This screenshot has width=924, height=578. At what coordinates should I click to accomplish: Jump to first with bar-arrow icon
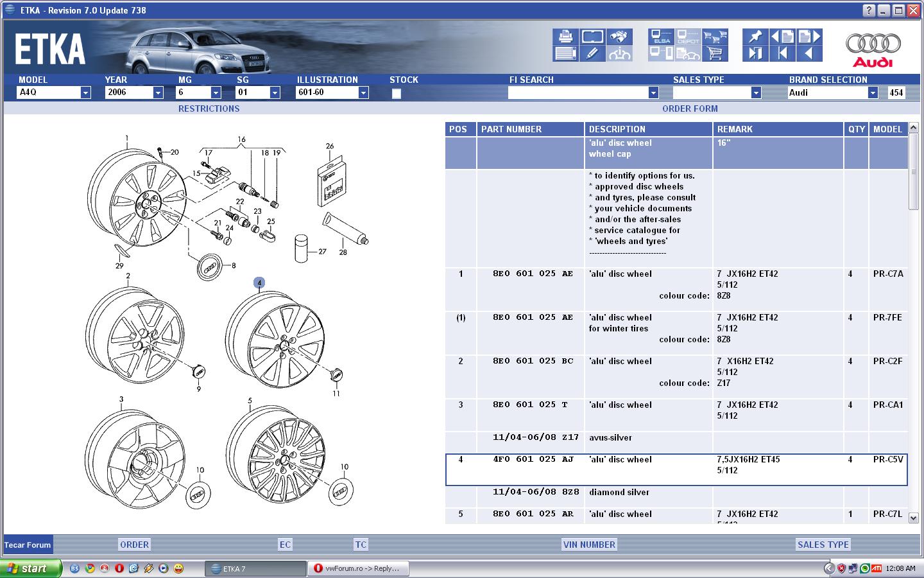(782, 54)
